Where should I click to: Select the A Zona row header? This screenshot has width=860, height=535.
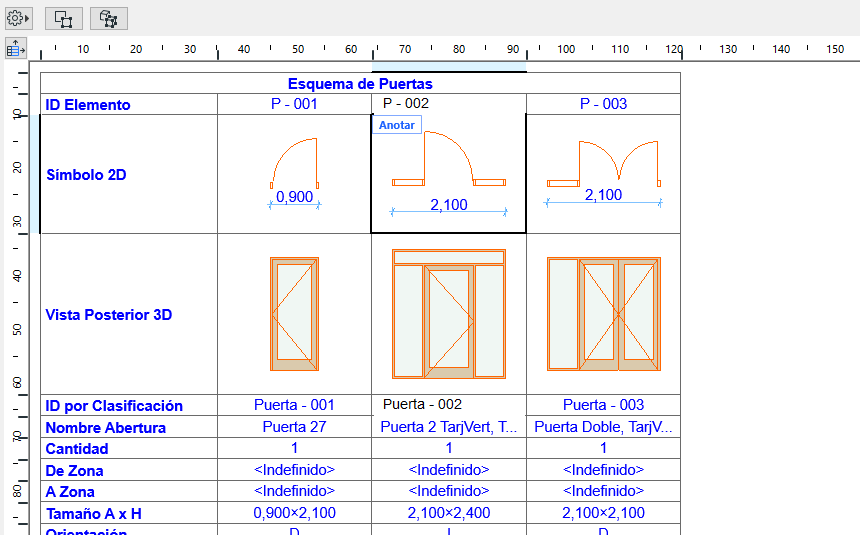[129, 491]
